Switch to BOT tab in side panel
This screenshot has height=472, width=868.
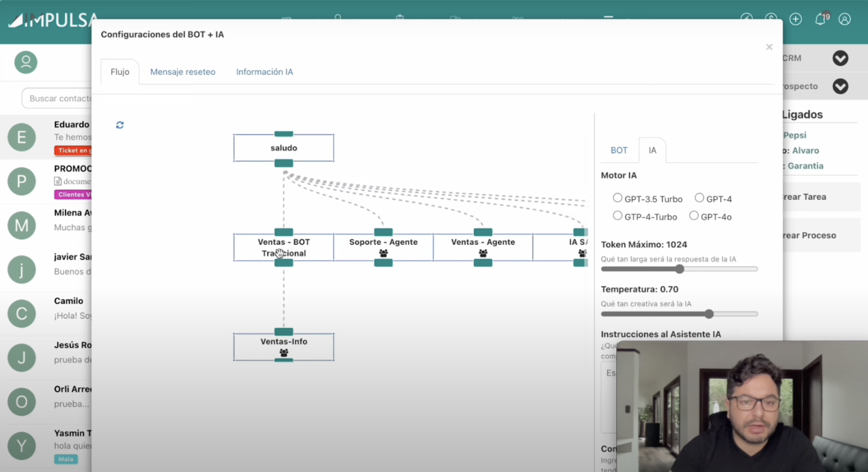[x=619, y=150]
